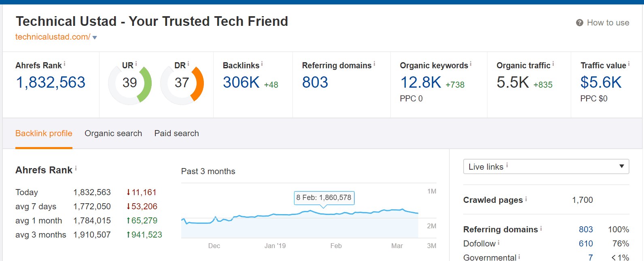The height and width of the screenshot is (261, 644).
Task: Click info icon beside Organic traffic
Action: (x=553, y=63)
